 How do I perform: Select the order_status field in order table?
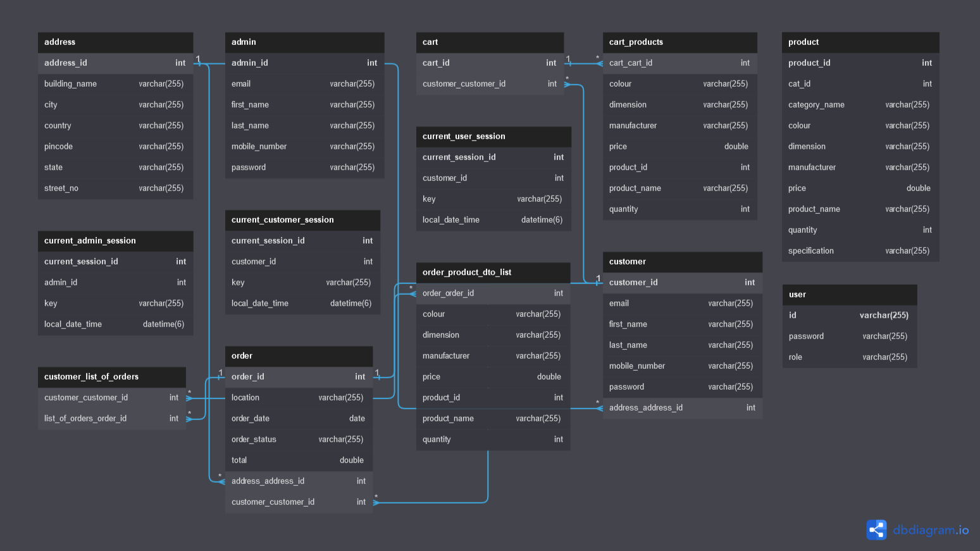[299, 440]
